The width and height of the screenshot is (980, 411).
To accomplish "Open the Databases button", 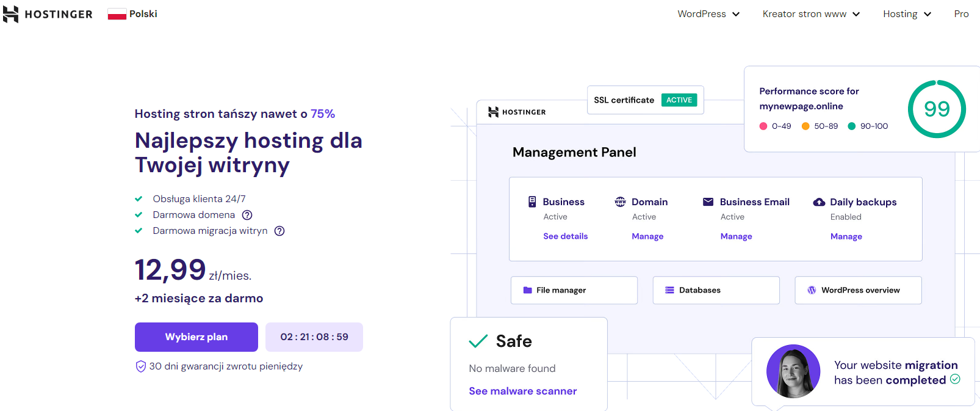I will coord(716,290).
